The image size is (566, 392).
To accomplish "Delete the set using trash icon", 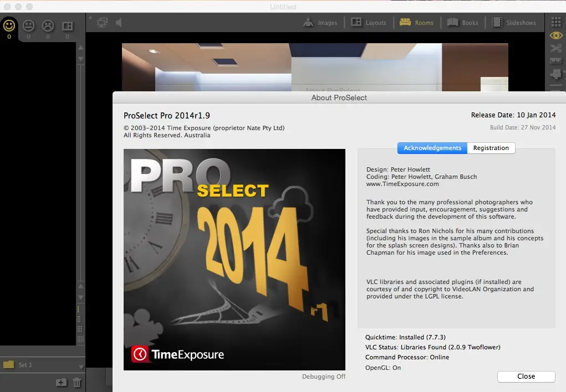I will (x=77, y=382).
